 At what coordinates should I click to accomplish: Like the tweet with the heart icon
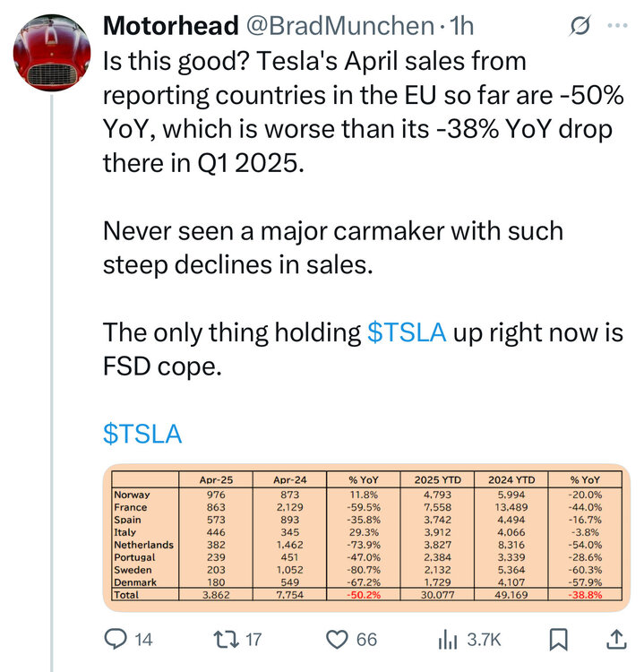[338, 639]
